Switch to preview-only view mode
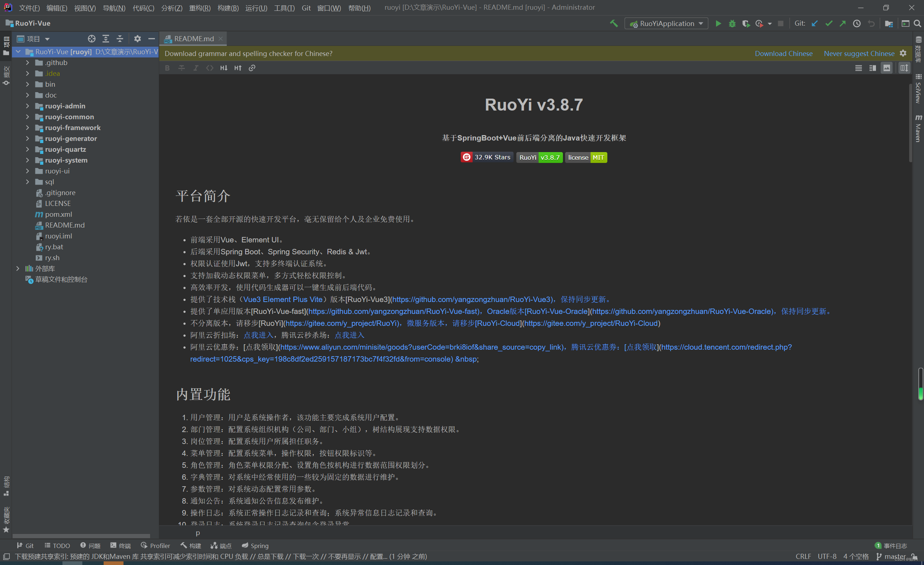This screenshot has height=565, width=924. pyautogui.click(x=886, y=68)
